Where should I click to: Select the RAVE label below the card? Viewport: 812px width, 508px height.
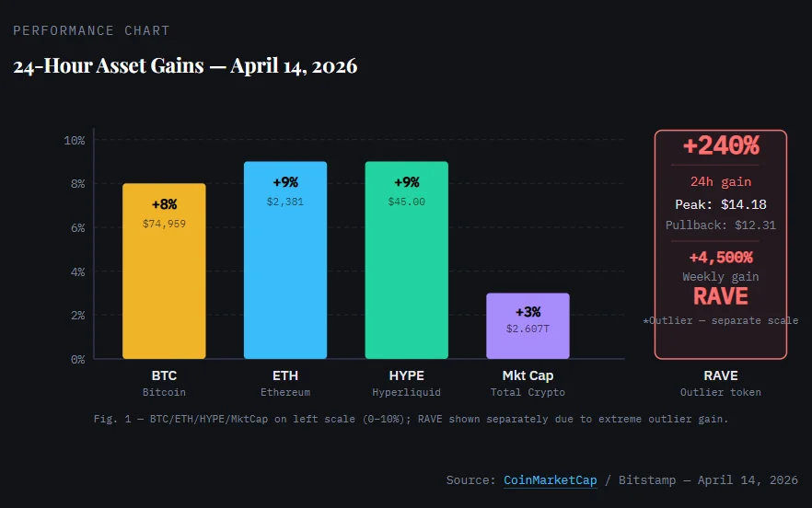pyautogui.click(x=721, y=375)
